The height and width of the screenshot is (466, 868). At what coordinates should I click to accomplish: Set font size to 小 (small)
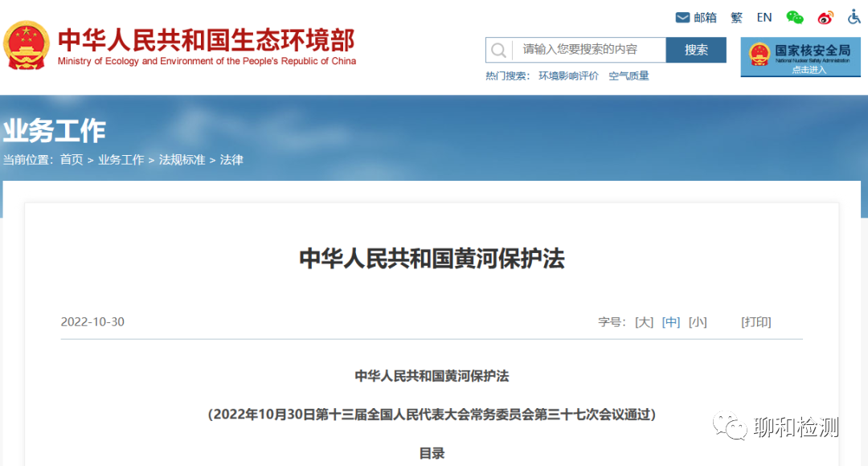(x=698, y=322)
